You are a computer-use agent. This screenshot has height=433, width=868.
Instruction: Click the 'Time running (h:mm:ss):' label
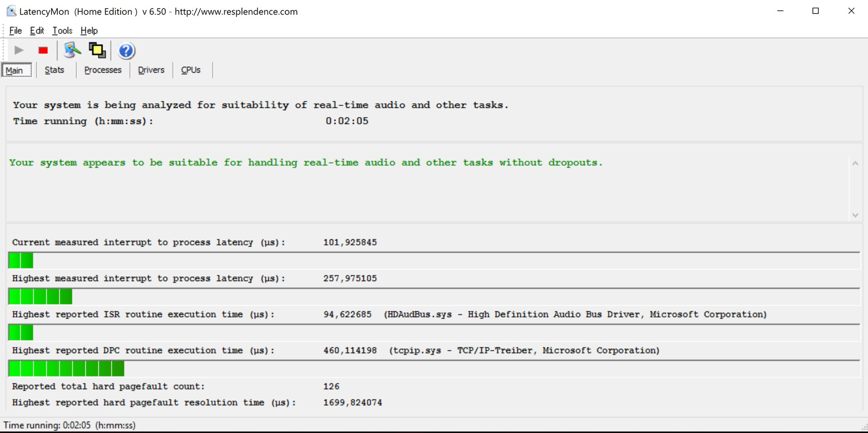83,121
